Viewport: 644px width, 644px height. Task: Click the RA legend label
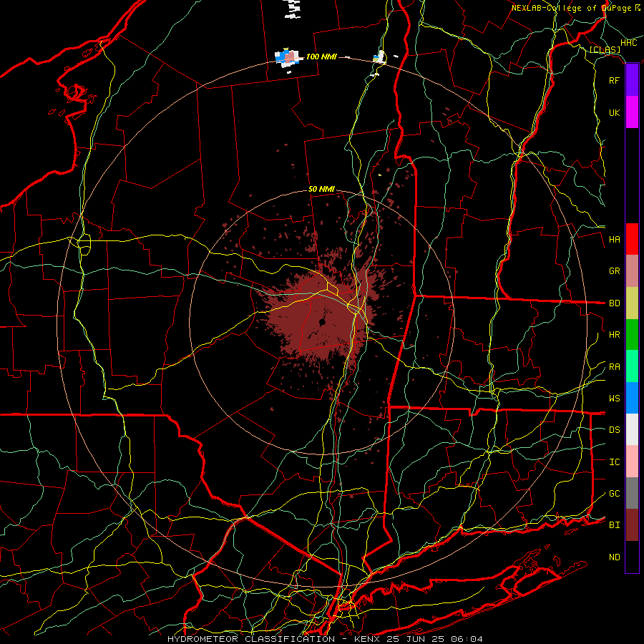(614, 367)
